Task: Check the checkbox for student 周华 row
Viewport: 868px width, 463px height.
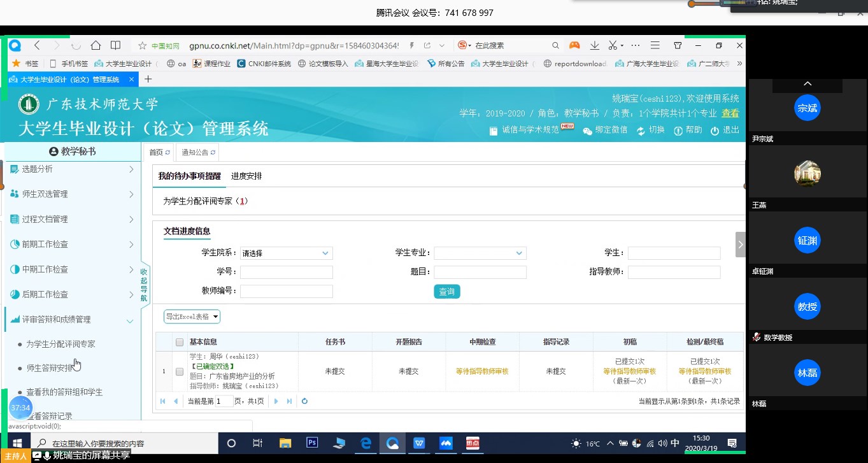Action: (x=180, y=371)
